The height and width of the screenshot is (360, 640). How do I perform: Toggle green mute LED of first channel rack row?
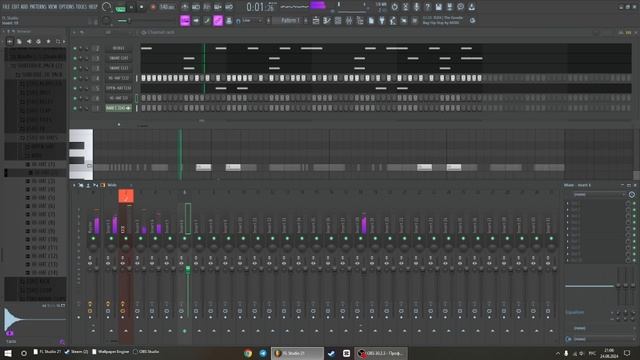(x=75, y=48)
